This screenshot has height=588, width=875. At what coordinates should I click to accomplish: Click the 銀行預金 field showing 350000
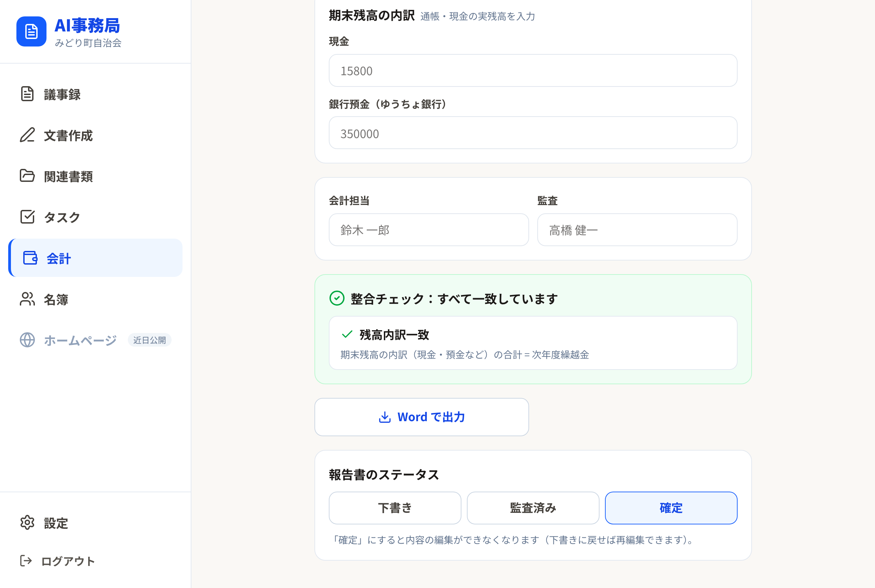533,133
